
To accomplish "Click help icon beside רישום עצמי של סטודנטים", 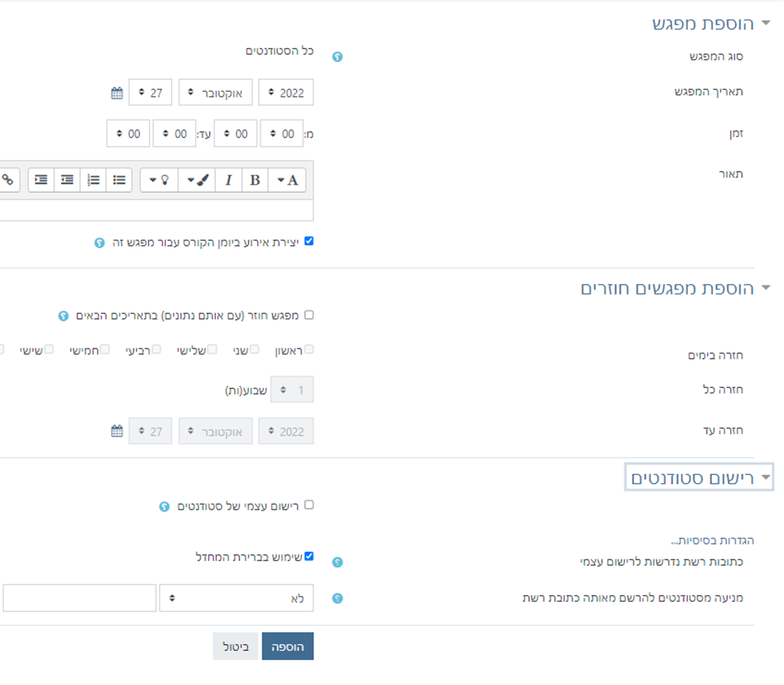I will 165,507.
